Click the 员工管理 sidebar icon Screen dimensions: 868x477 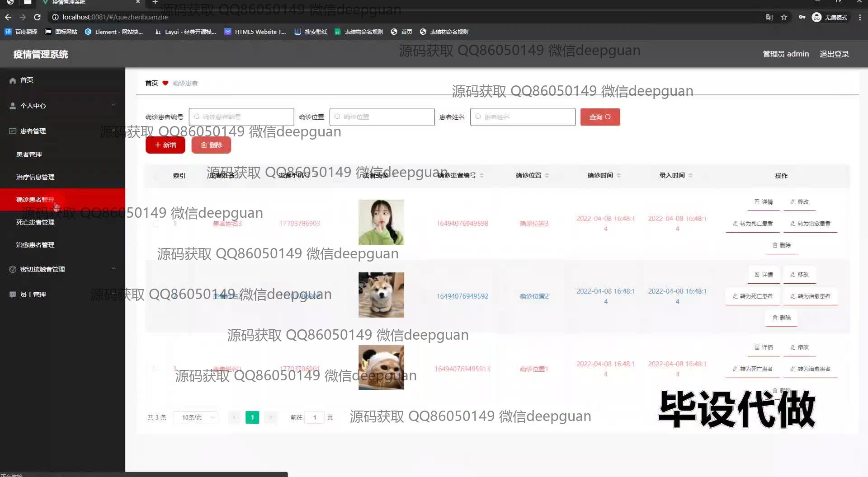[13, 295]
